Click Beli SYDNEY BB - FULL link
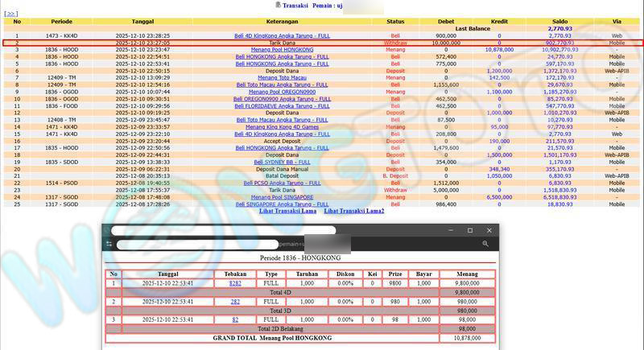The image size is (644, 350). point(282,162)
